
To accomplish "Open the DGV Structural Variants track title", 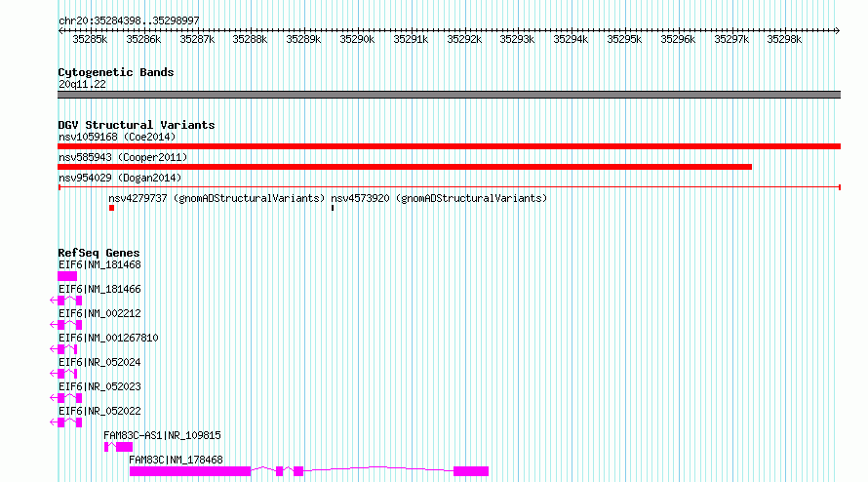I will point(137,125).
